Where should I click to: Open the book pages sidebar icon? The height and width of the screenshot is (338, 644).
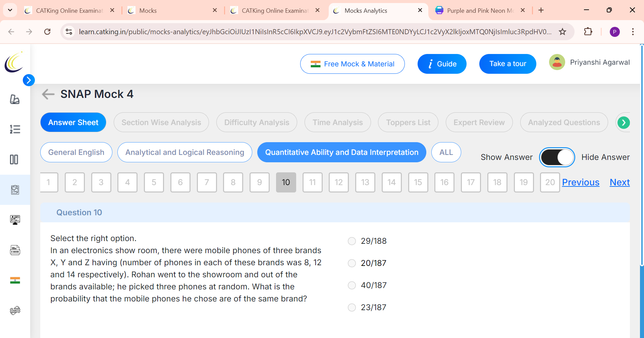pos(14,160)
